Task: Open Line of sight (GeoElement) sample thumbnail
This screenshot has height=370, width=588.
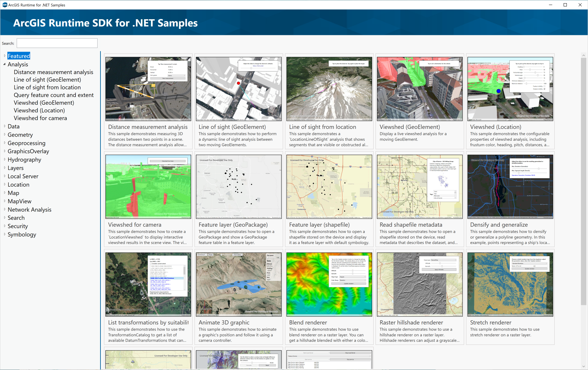Action: (239, 89)
